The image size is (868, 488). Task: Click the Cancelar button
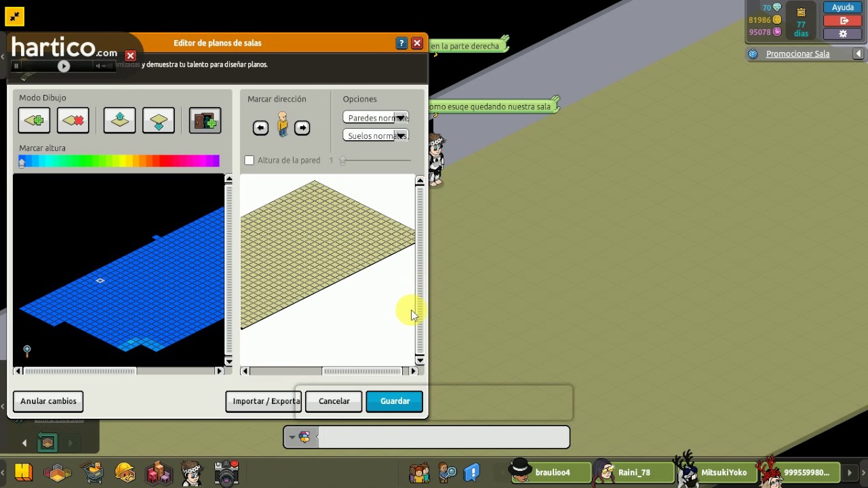point(334,401)
